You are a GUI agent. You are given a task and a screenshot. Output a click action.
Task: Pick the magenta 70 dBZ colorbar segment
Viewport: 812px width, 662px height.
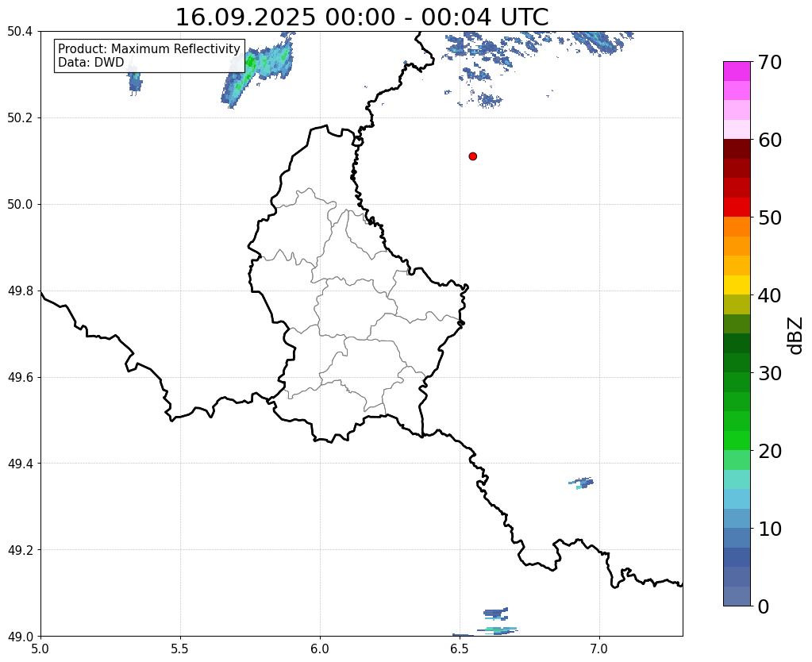(737, 71)
